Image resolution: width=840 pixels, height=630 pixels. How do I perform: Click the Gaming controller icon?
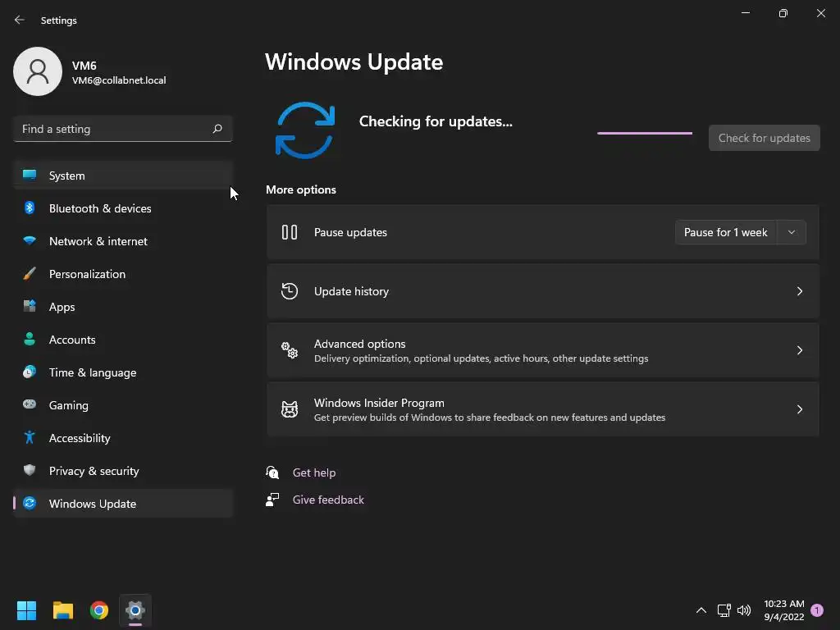30,404
